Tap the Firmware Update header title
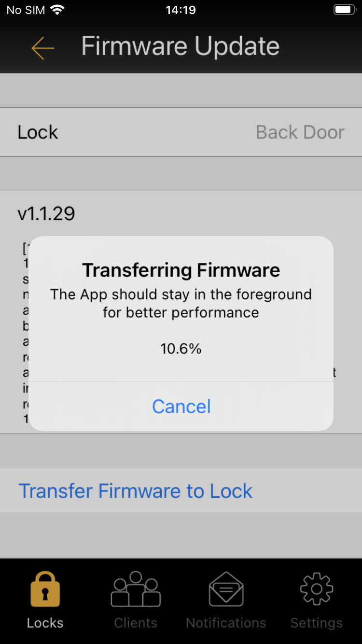362x644 pixels. [181, 47]
